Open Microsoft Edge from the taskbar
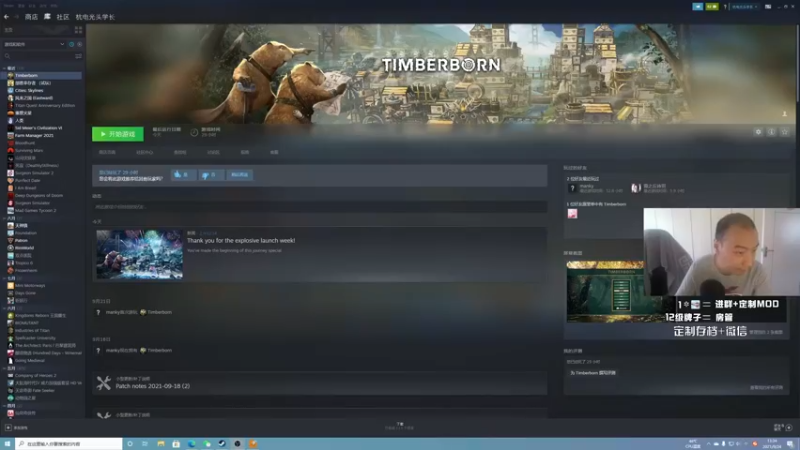The image size is (800, 450). 191,444
